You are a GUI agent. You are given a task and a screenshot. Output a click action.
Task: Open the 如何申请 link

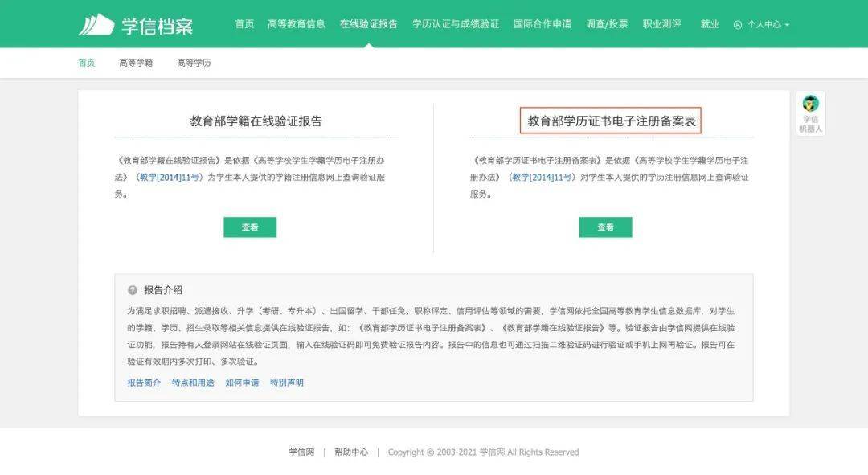(x=242, y=383)
